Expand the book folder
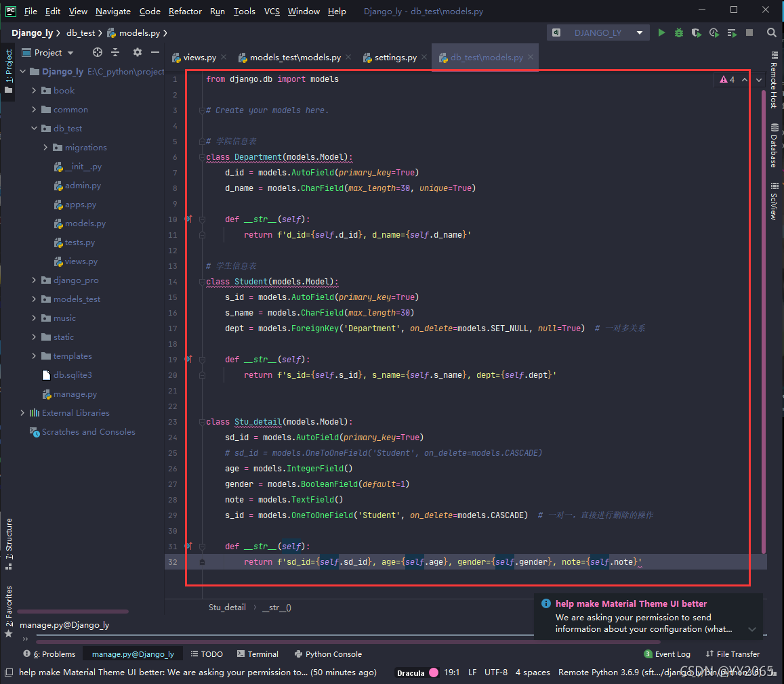Screen dimensions: 784x684 (x=34, y=91)
